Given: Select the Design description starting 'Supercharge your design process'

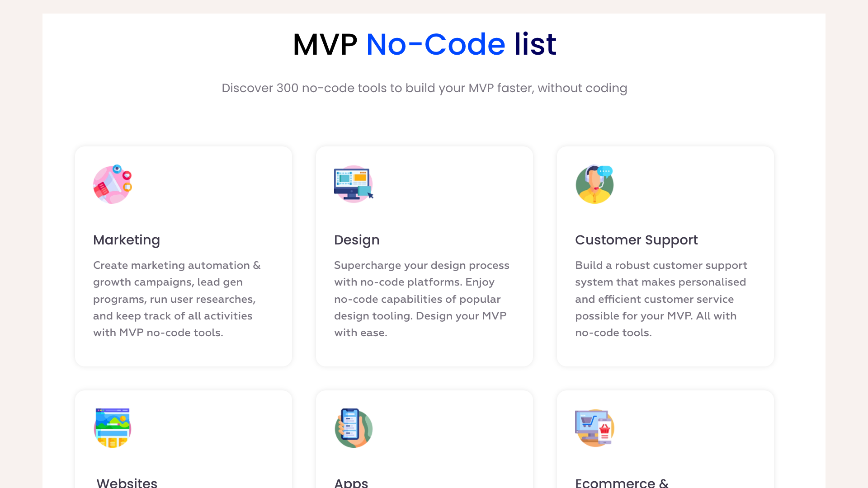Looking at the screenshot, I should [x=422, y=299].
